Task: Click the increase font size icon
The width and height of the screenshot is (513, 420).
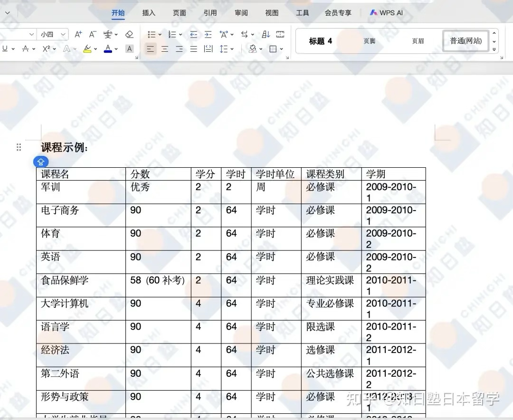Action: pyautogui.click(x=78, y=34)
